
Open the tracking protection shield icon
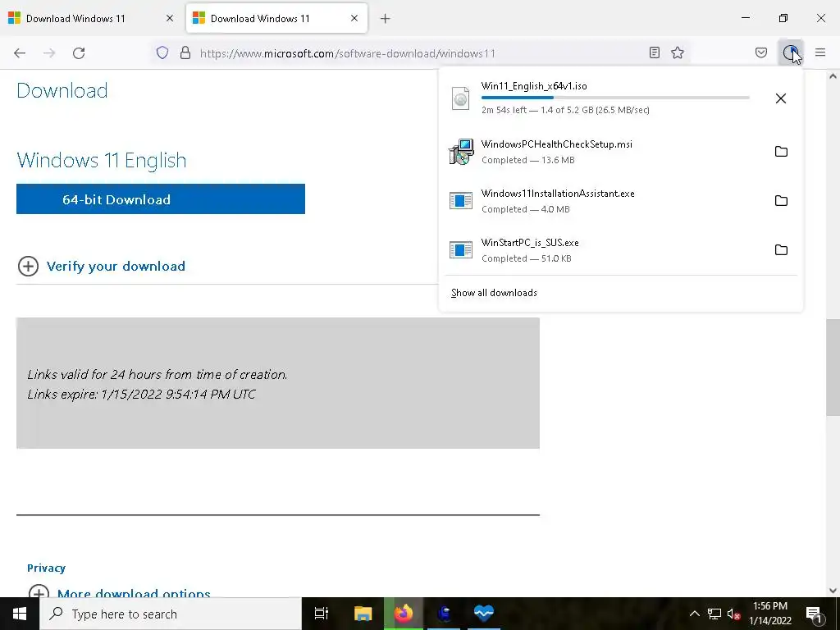click(x=162, y=52)
